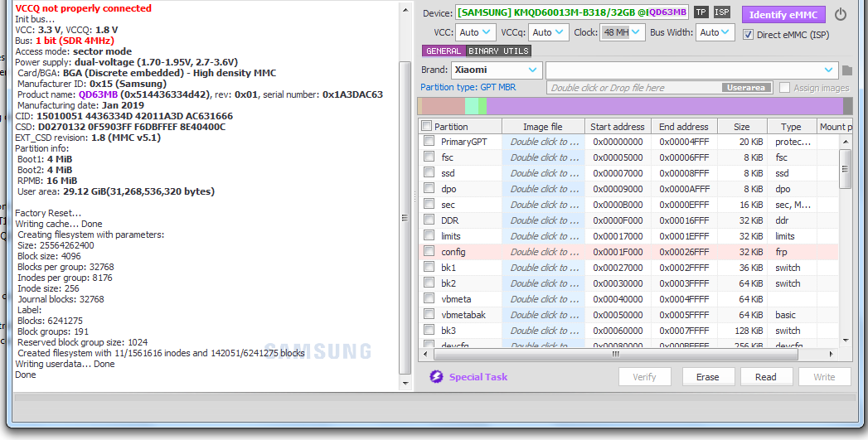Click the log panel scroll-down arrow

405,383
